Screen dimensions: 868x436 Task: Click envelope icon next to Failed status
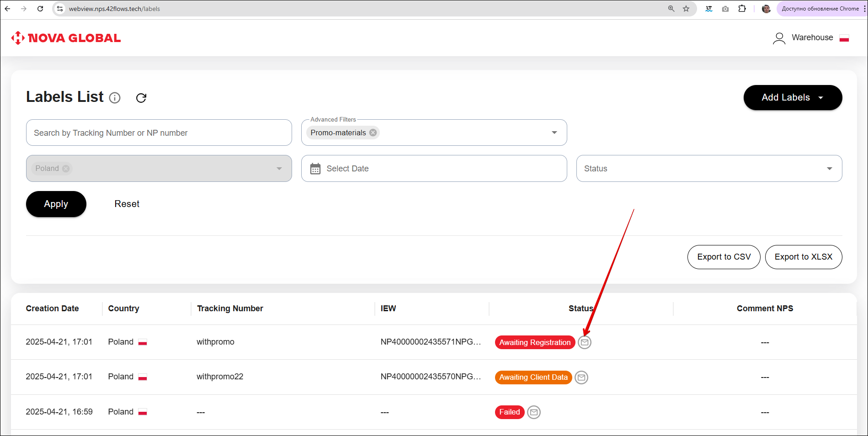click(533, 412)
